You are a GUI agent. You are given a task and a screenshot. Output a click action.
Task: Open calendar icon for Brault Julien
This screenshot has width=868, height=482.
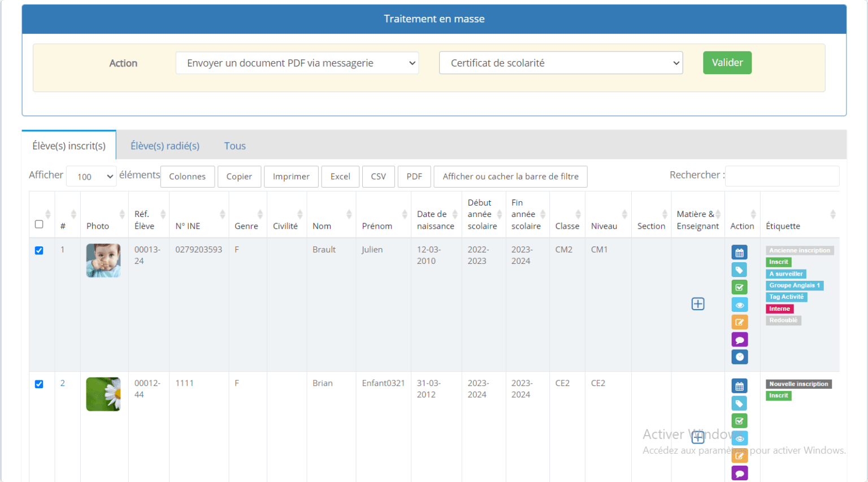click(x=739, y=253)
